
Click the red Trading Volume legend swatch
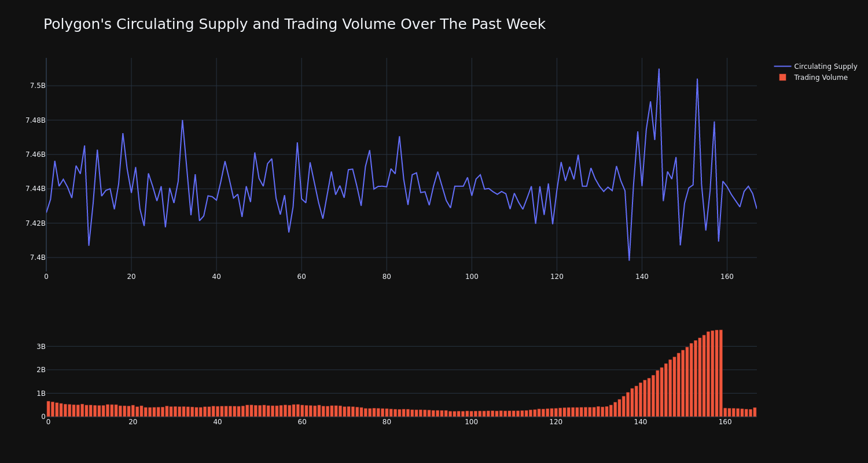coord(782,78)
